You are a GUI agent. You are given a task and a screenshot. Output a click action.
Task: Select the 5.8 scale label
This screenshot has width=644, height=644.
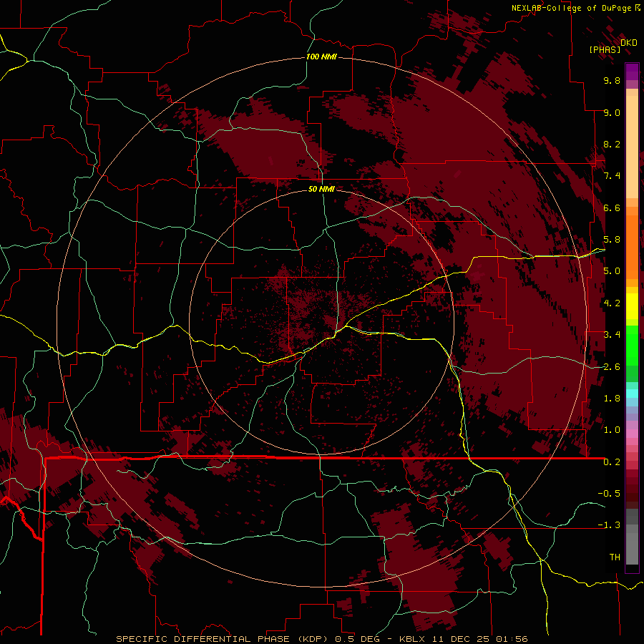point(612,240)
